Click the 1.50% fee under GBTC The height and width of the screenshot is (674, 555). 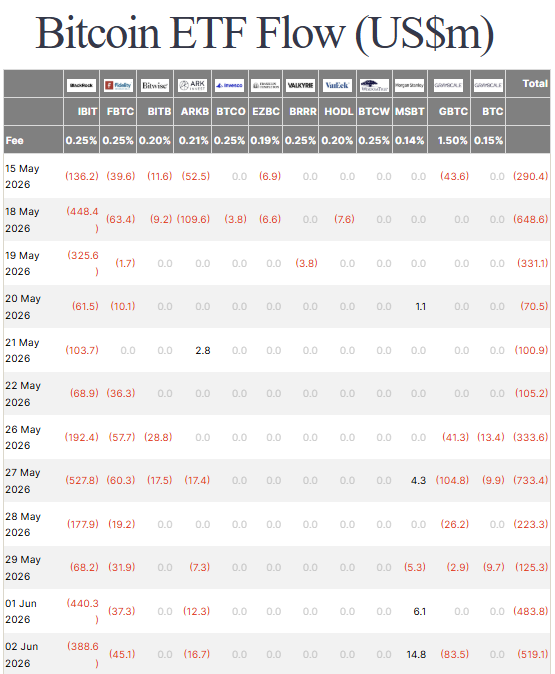(452, 141)
